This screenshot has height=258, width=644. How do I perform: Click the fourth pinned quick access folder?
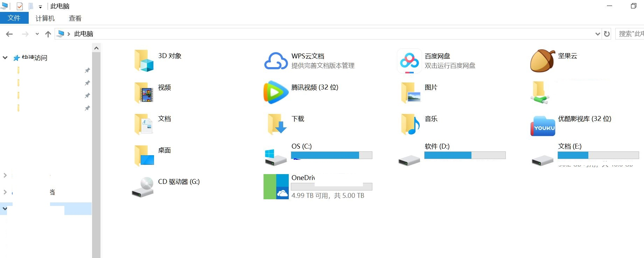pyautogui.click(x=18, y=108)
